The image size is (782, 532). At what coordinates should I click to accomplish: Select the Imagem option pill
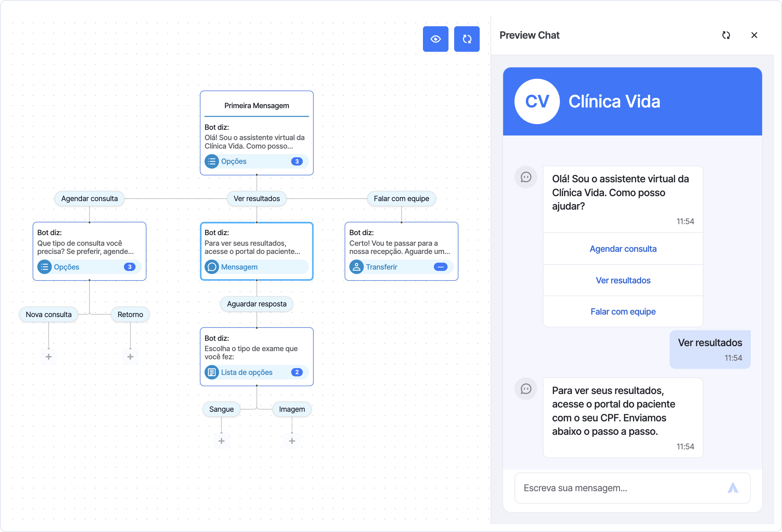point(292,409)
